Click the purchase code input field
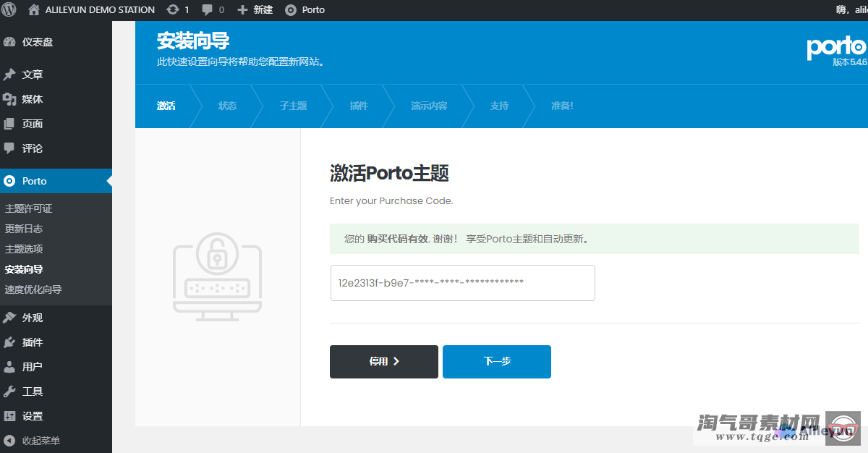This screenshot has width=868, height=453. tap(462, 282)
